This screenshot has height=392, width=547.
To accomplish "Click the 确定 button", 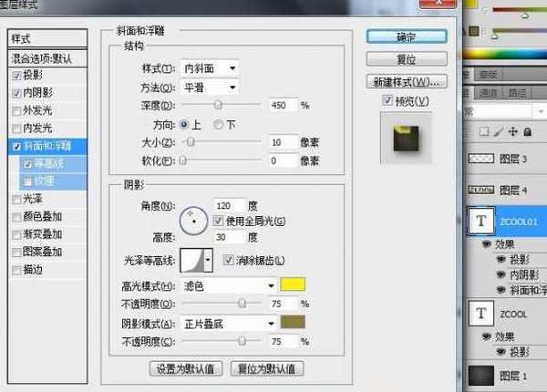I will point(398,38).
